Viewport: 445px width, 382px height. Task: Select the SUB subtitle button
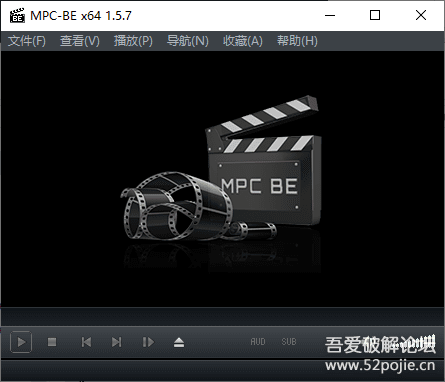[289, 342]
